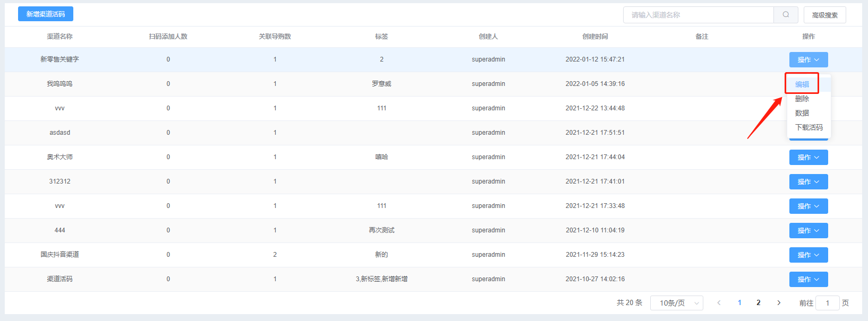The height and width of the screenshot is (321, 868).
Task: Open 操作 dropdown for 新零售关键字 row
Action: [808, 60]
